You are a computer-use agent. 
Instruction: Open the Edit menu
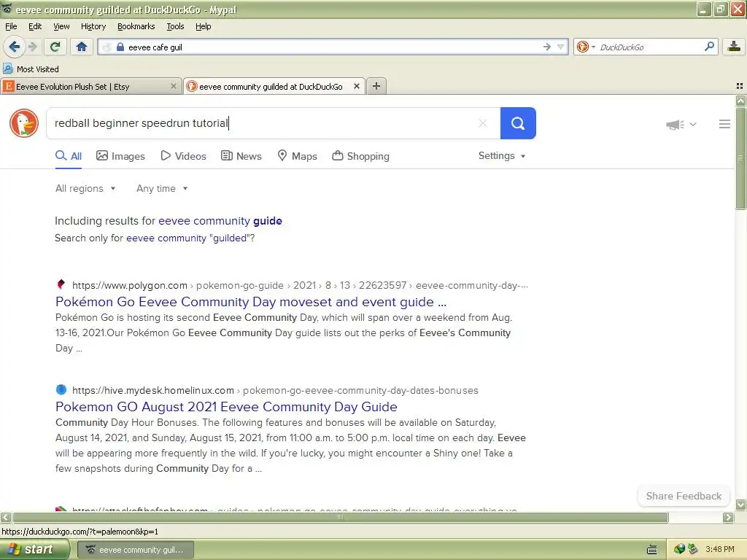(x=35, y=26)
